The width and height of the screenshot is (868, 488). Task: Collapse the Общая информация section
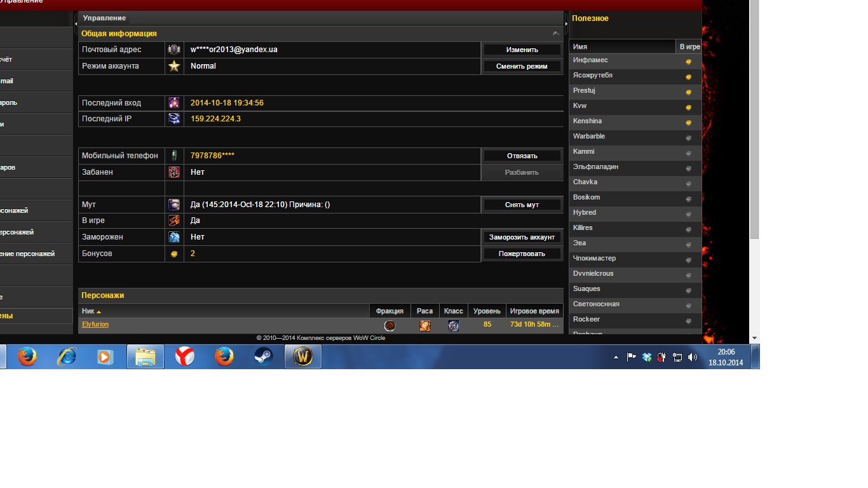(556, 33)
